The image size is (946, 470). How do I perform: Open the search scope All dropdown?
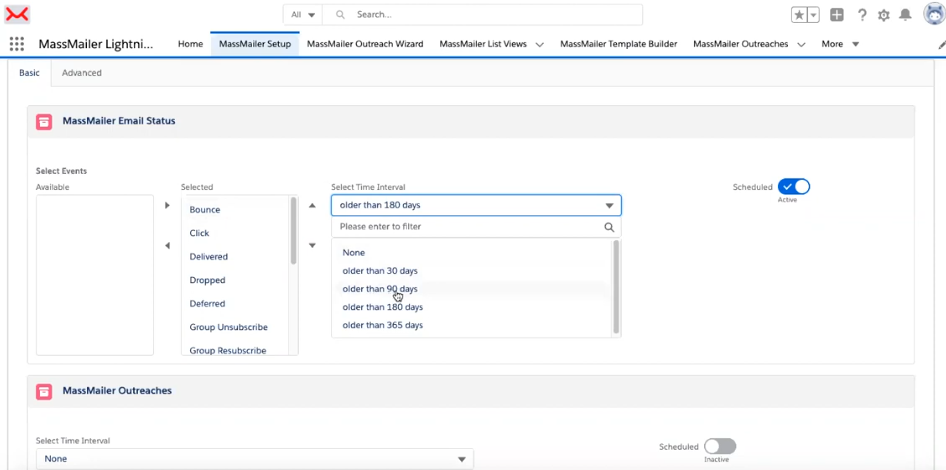click(303, 14)
